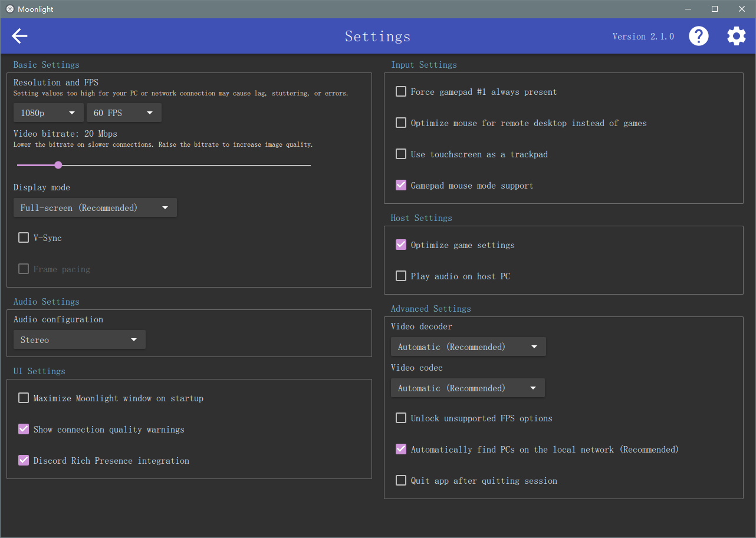Check Use touchscreen as a trackpad
This screenshot has height=538, width=756.
coord(401,154)
